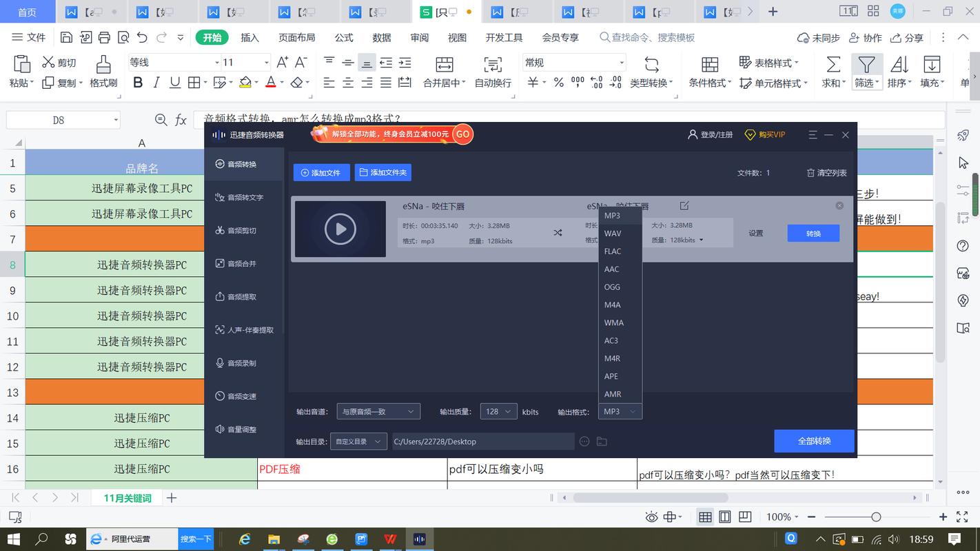Click WPS save icon in quick toolbar
This screenshot has height=551, width=980.
tap(66, 38)
